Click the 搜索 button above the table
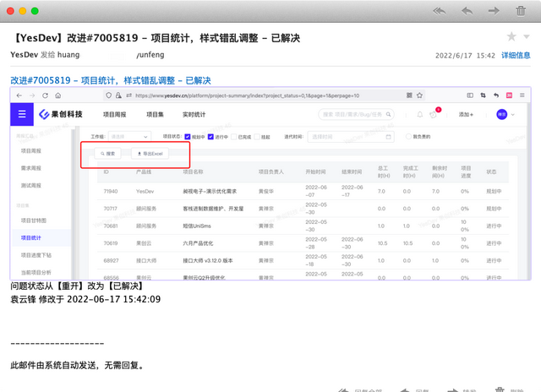The image size is (541, 392). (x=107, y=154)
